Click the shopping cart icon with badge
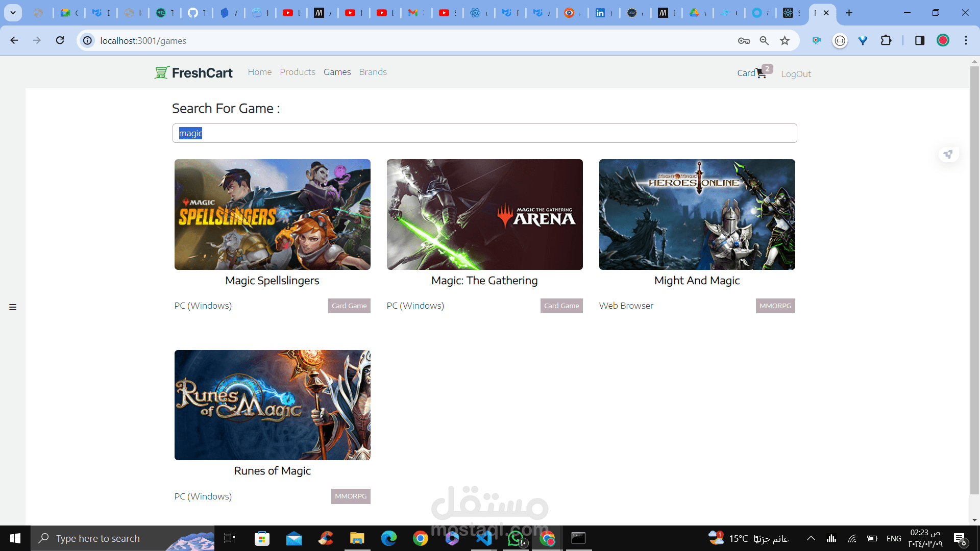The height and width of the screenshot is (551, 980). (x=762, y=73)
